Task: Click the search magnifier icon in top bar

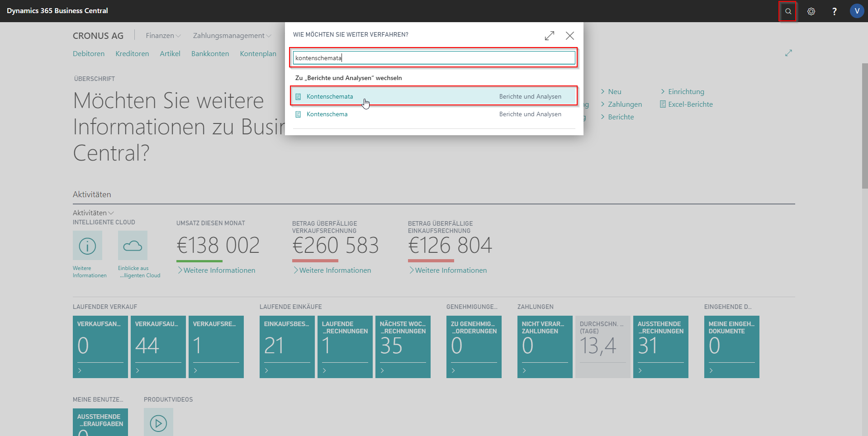Action: (788, 11)
